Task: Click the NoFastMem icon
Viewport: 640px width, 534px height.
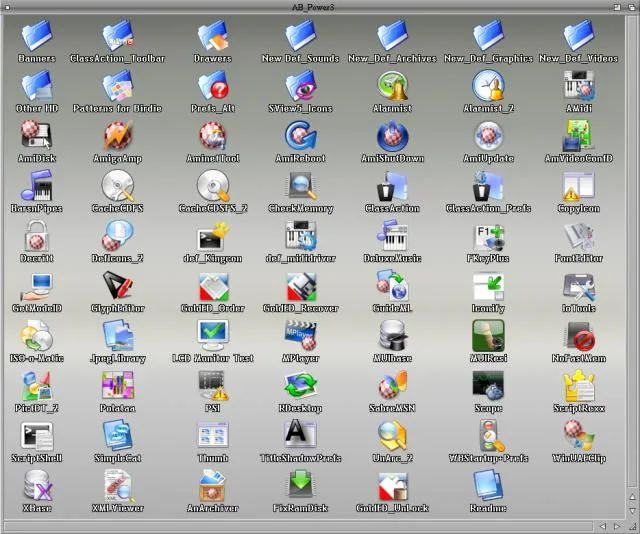Action: pos(580,335)
